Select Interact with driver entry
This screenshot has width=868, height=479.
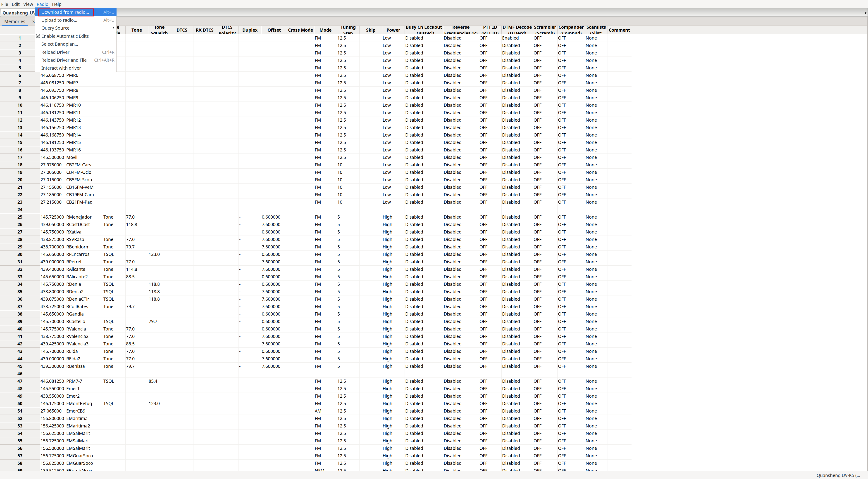(x=61, y=68)
